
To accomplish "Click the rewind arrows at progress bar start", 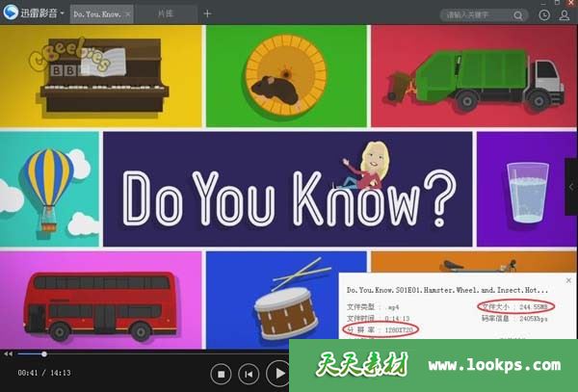I will coord(9,353).
